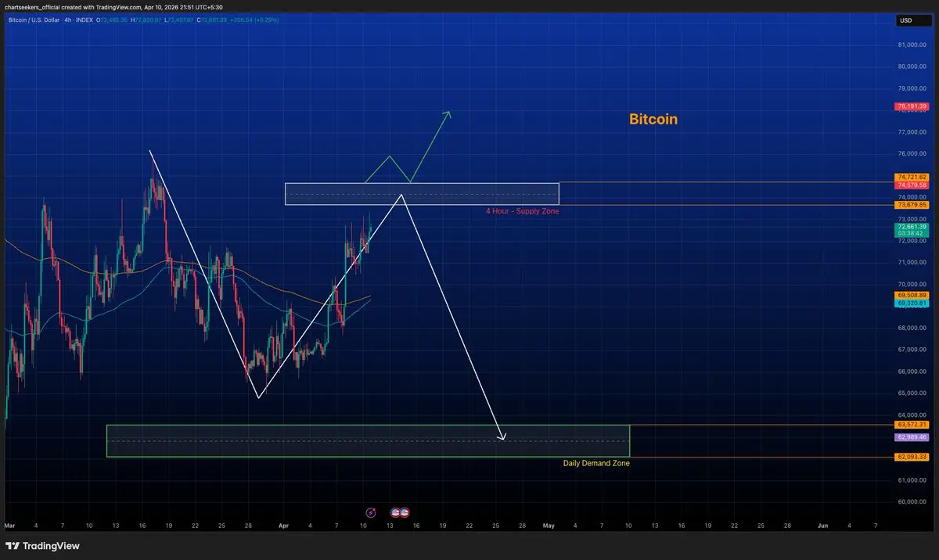This screenshot has width=939, height=560.
Task: Click the 4 Hour supply zone rectangle
Action: pyautogui.click(x=422, y=194)
